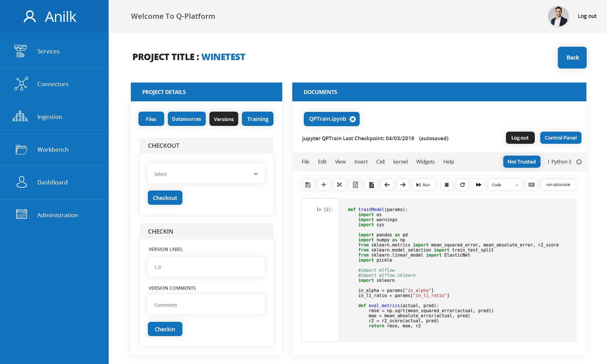Viewport: 607px width, 364px height.
Task: Click the Checkin button
Action: (x=165, y=329)
